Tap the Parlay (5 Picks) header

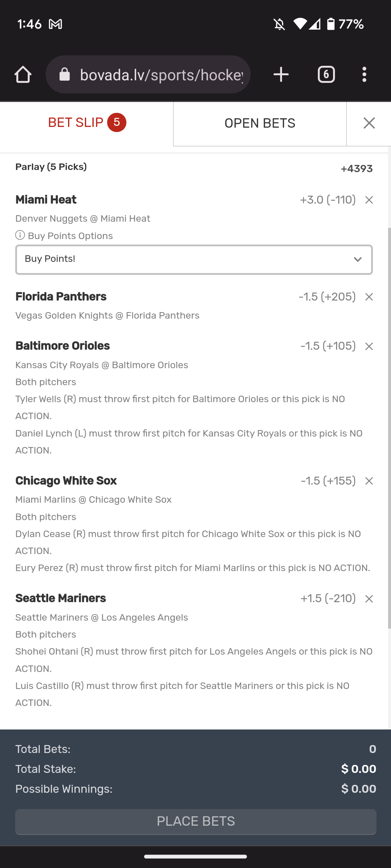(x=51, y=167)
